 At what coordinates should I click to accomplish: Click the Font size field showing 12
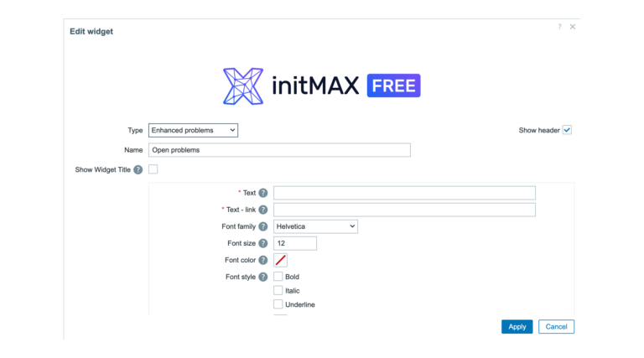[x=295, y=243]
